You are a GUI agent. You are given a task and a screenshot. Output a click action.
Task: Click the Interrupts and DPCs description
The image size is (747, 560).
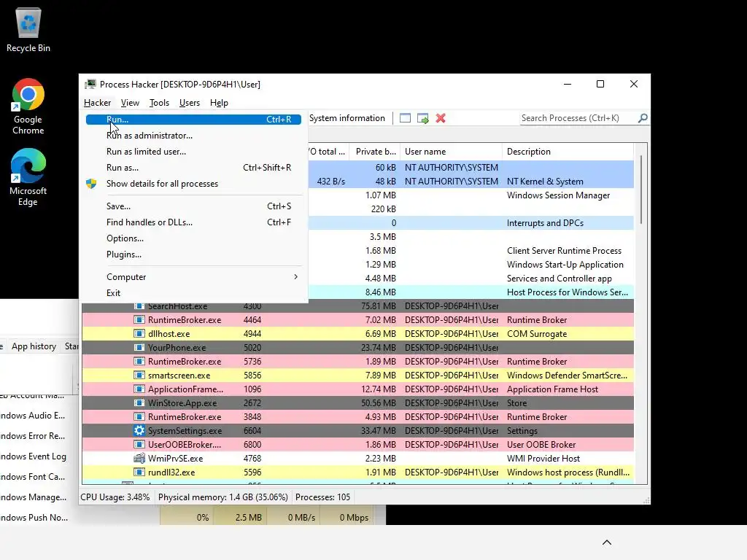coord(545,223)
